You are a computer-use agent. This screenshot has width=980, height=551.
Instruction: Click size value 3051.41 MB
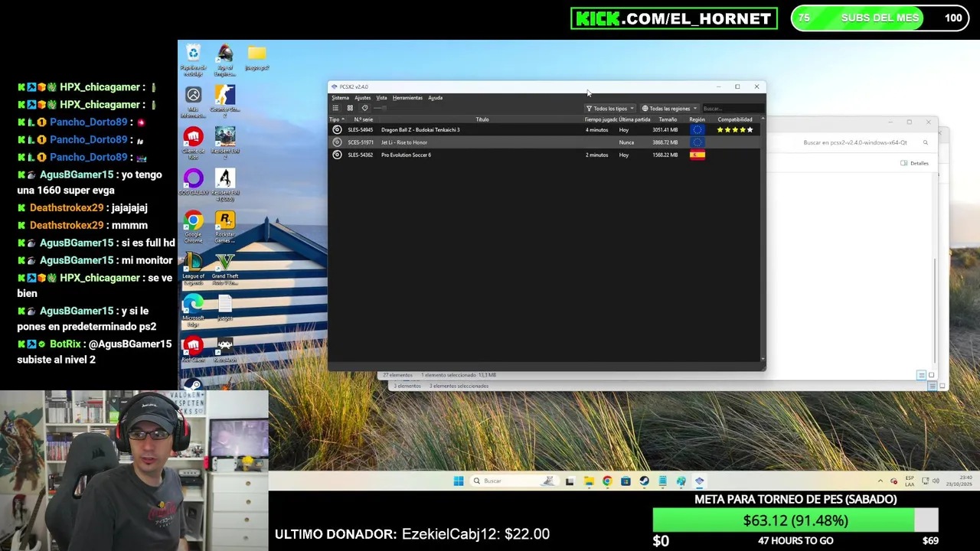(665, 130)
